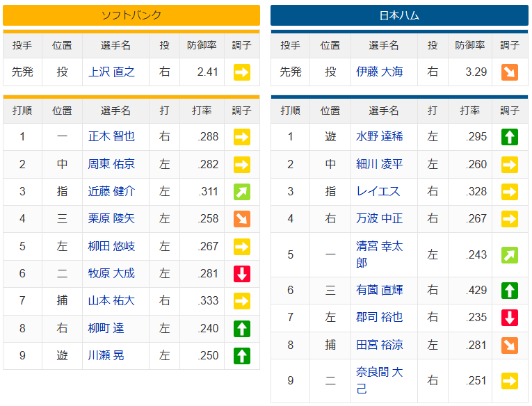Open 正木 智也 player page
The image size is (532, 406).
tap(111, 137)
